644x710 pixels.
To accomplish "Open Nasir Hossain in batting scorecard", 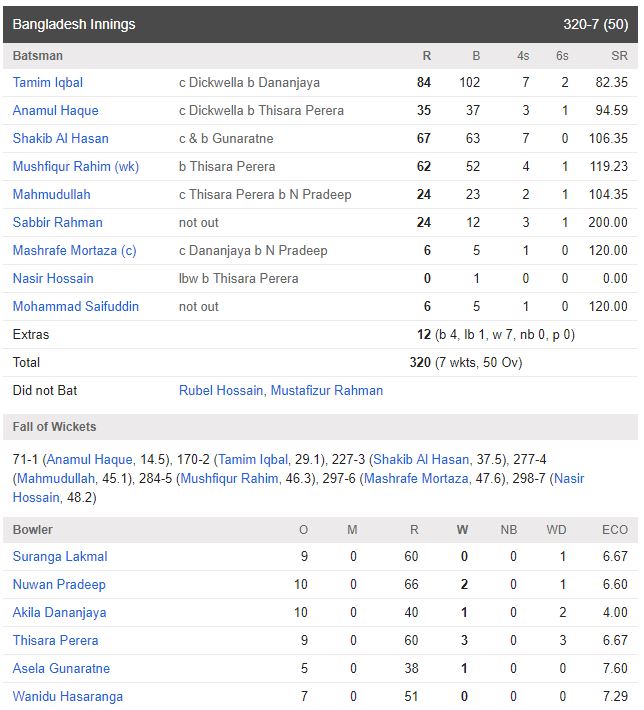I will pyautogui.click(x=53, y=278).
